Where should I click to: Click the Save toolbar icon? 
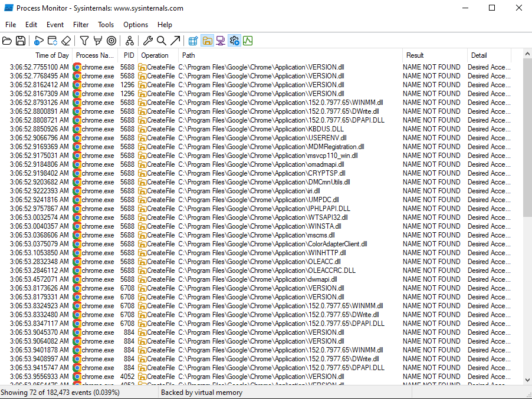coord(21,41)
